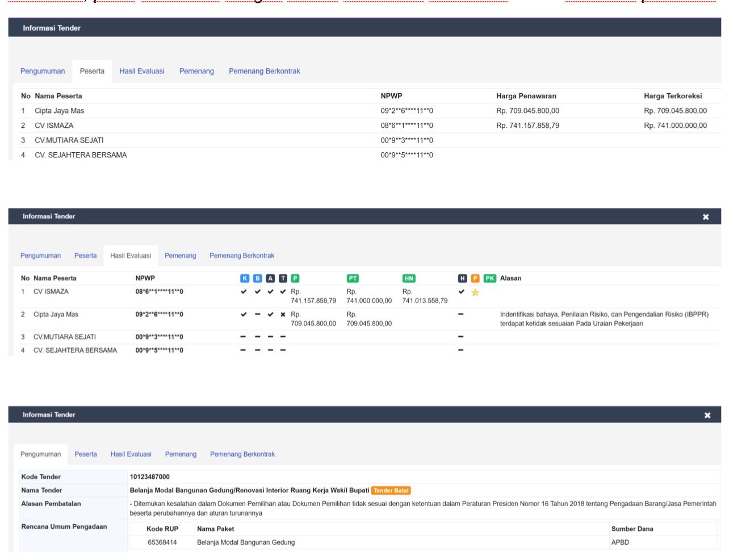Close the evaluation results Informasi Tender panel
Image resolution: width=729 pixels, height=560 pixels.
(x=706, y=217)
